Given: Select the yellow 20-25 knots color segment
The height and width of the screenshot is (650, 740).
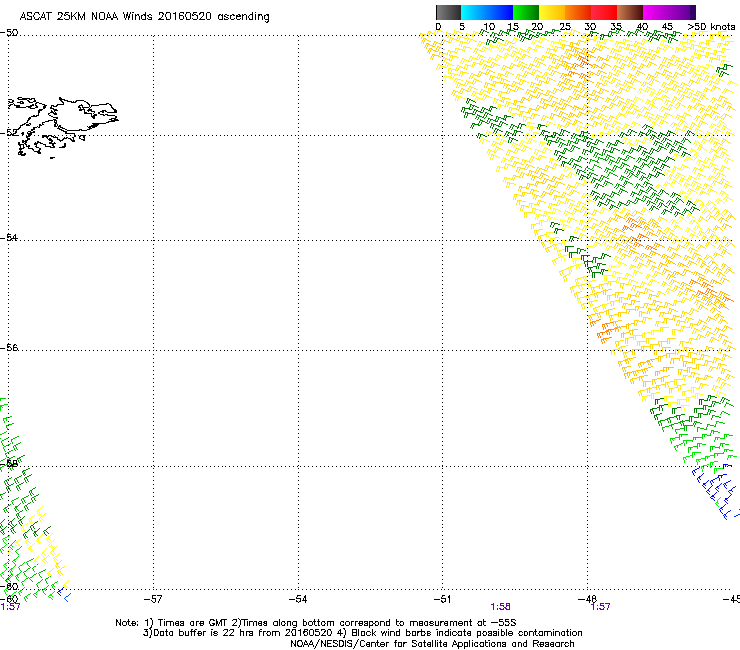Looking at the screenshot, I should tap(552, 12).
